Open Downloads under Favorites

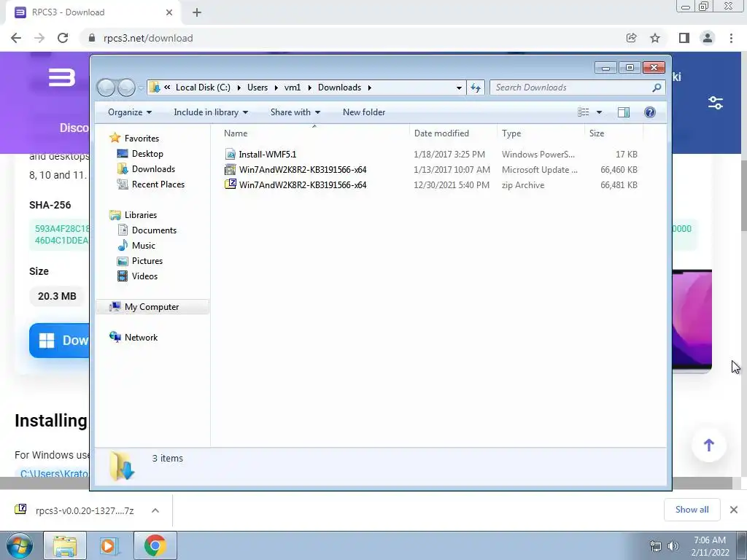[153, 169]
